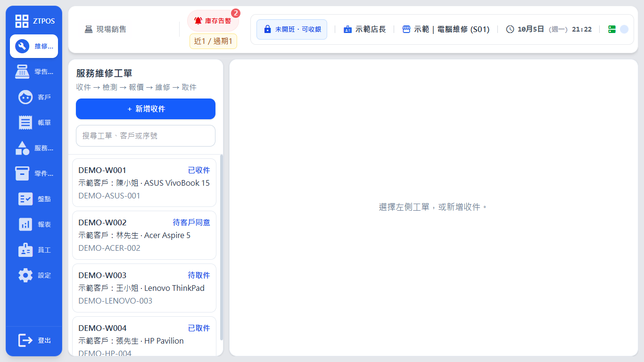
Task: Click the ZTPOS grid logo icon
Action: tap(22, 21)
